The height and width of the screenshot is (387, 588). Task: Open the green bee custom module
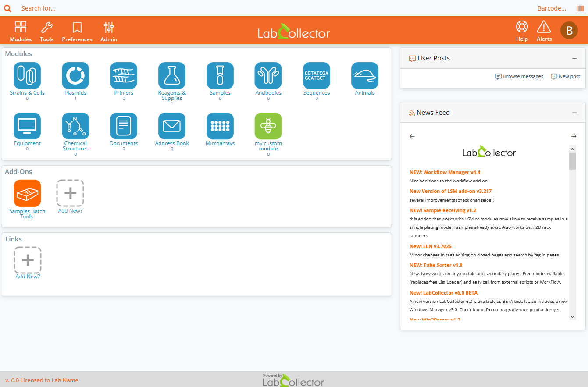[x=268, y=126]
